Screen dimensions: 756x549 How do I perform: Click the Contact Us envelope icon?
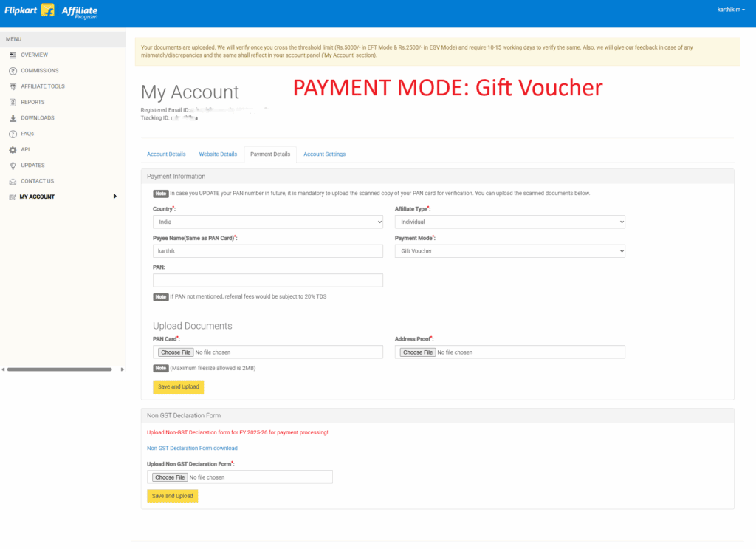pos(13,181)
